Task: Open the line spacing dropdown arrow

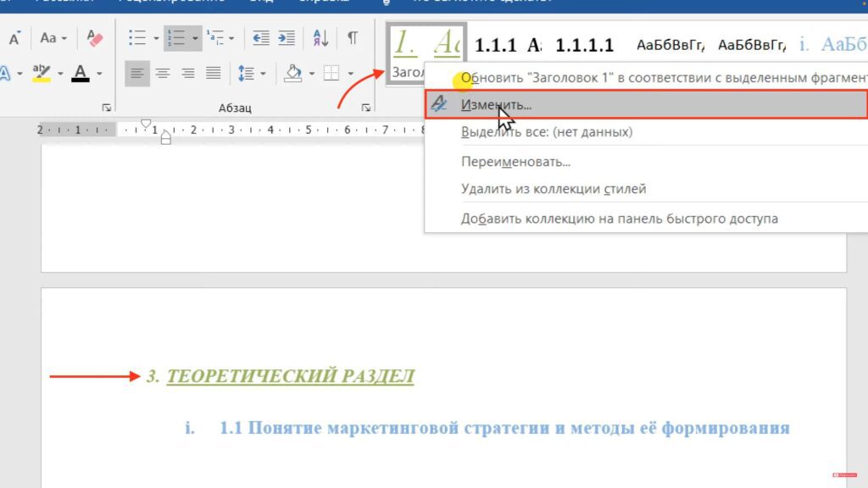Action: click(263, 74)
